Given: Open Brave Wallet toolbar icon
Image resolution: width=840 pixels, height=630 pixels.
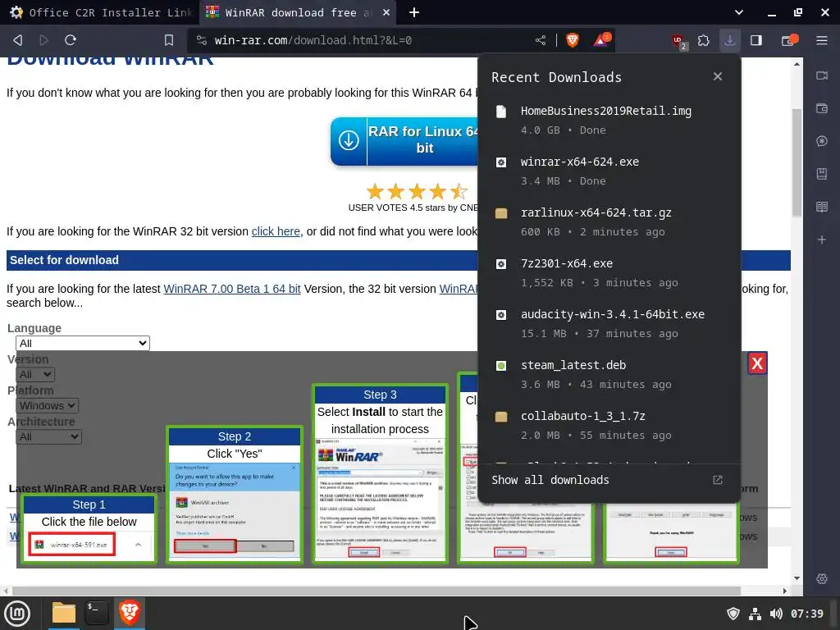Looking at the screenshot, I should 790,40.
